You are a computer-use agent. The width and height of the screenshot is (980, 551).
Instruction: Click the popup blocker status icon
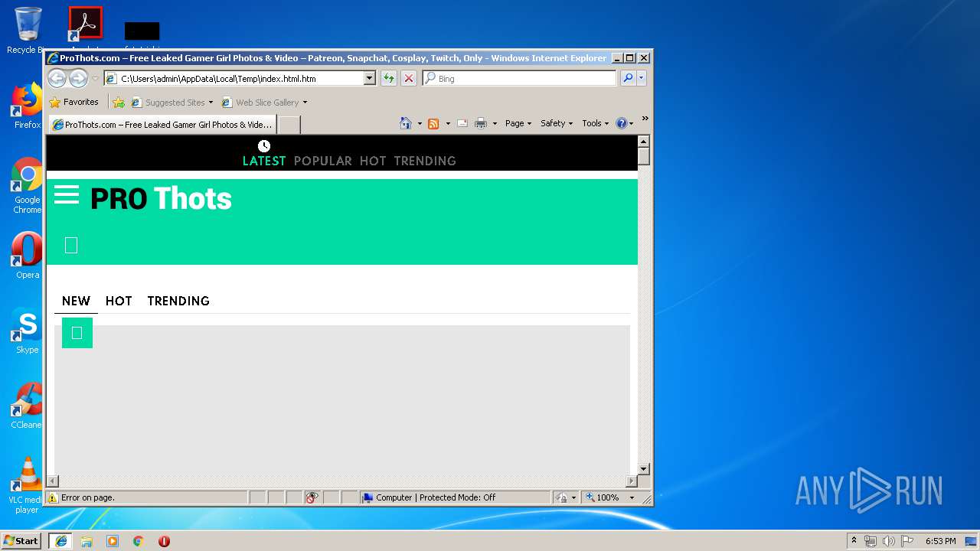coord(312,497)
